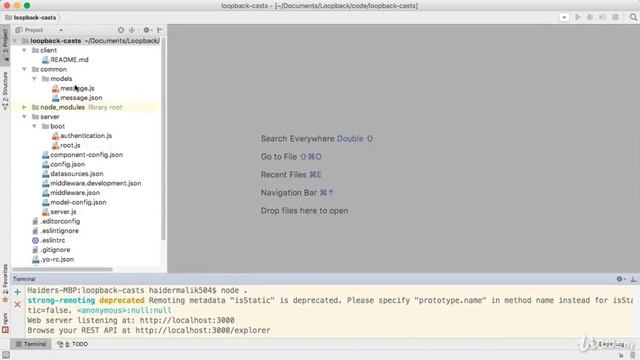
Task: Open http://localhost:3000/explorer link in terminal
Action: (202, 330)
